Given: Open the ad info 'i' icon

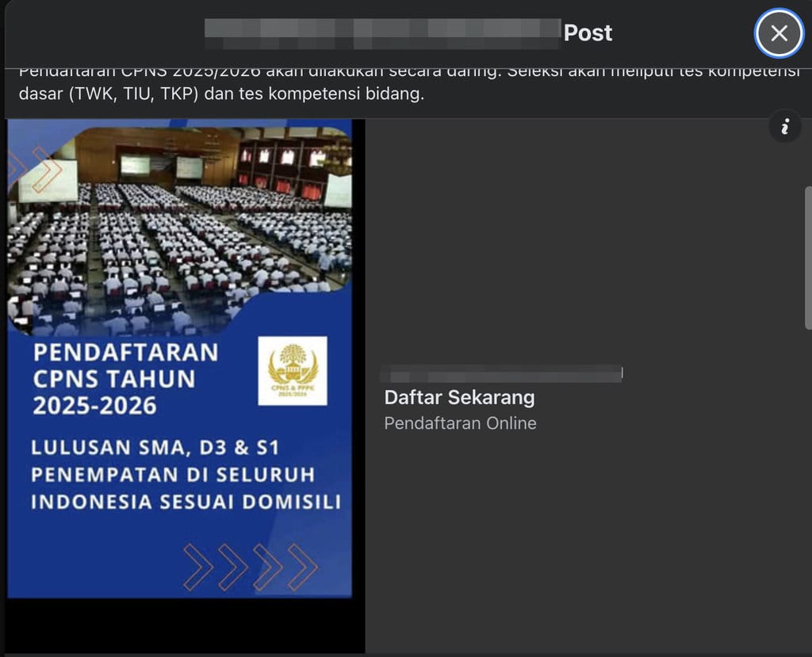Looking at the screenshot, I should tap(785, 127).
